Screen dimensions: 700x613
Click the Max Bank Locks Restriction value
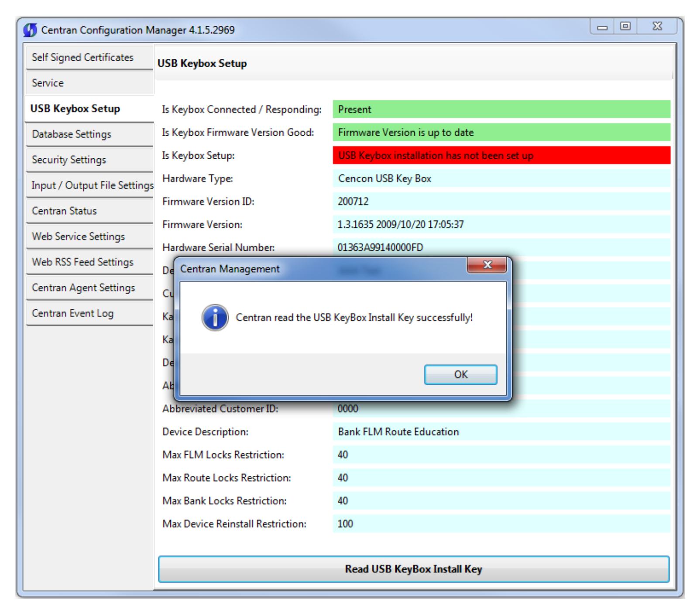click(x=501, y=501)
